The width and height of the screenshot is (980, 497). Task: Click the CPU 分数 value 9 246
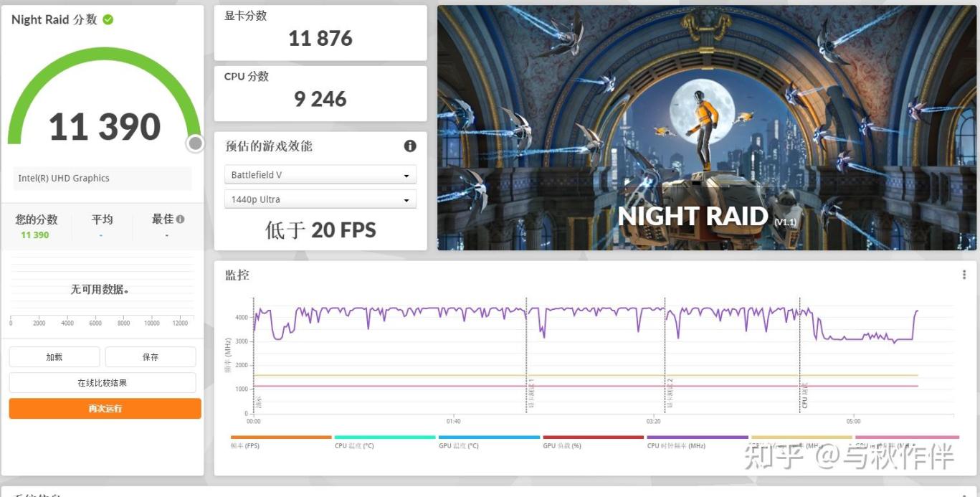[x=320, y=99]
